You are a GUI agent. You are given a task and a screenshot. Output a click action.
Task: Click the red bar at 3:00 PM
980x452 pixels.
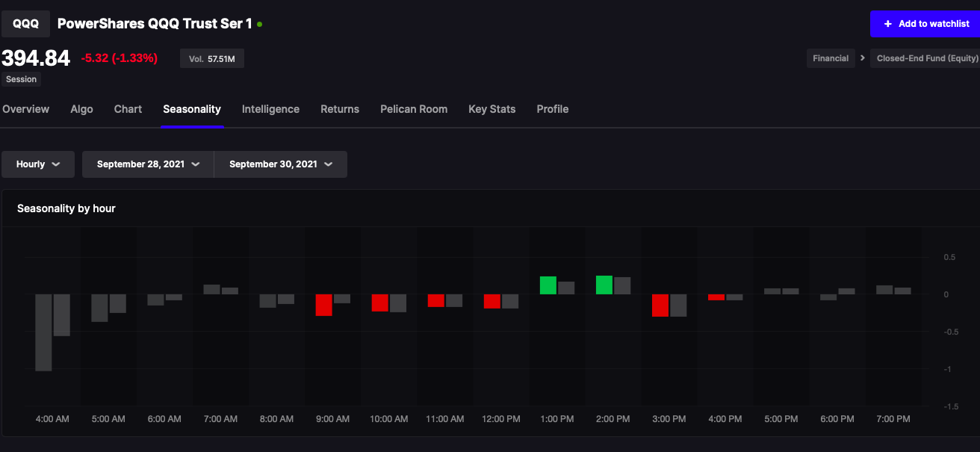[660, 306]
